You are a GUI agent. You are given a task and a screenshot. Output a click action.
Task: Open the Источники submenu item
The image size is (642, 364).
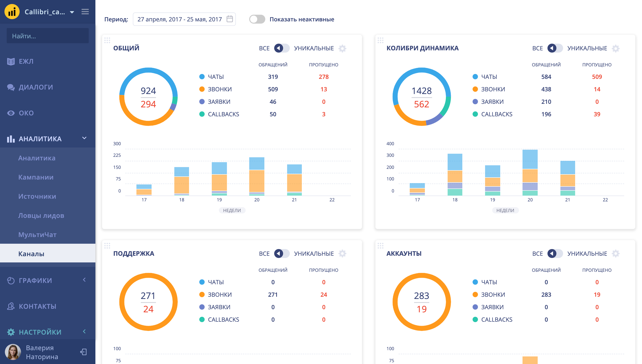37,196
